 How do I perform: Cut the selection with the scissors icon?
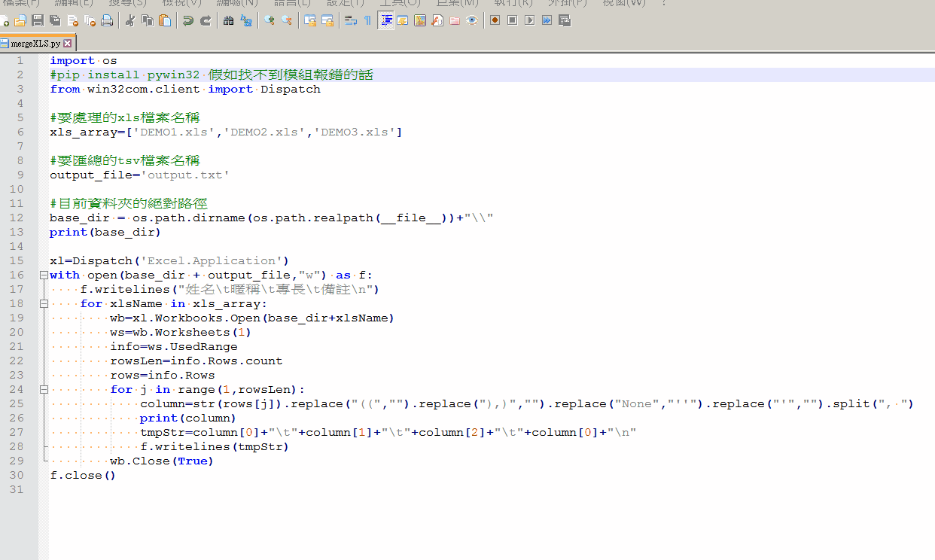coord(129,20)
